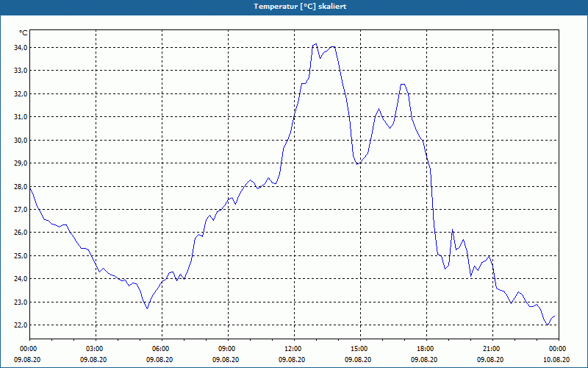Click the 06:00 time axis label
Viewport: 588px width, 368px height.
(162, 349)
